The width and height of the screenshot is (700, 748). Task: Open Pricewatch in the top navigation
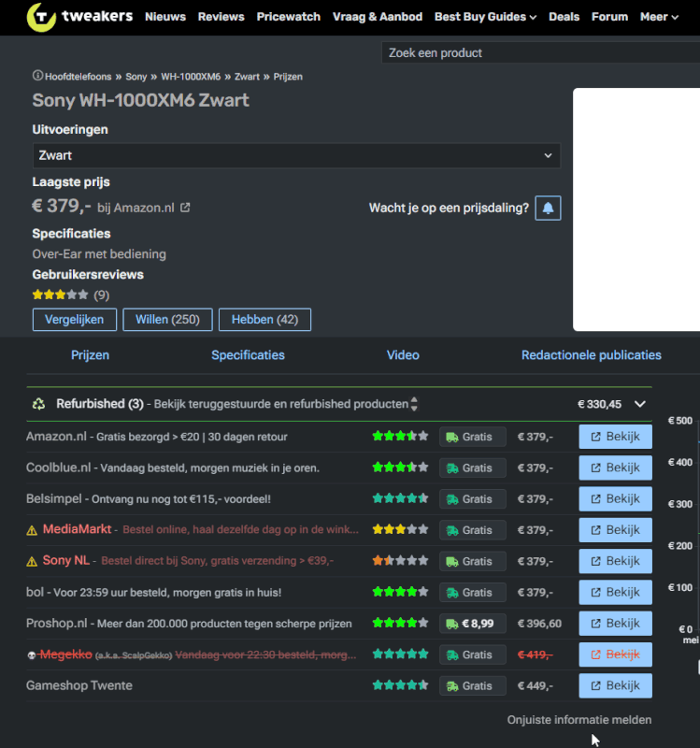click(289, 17)
